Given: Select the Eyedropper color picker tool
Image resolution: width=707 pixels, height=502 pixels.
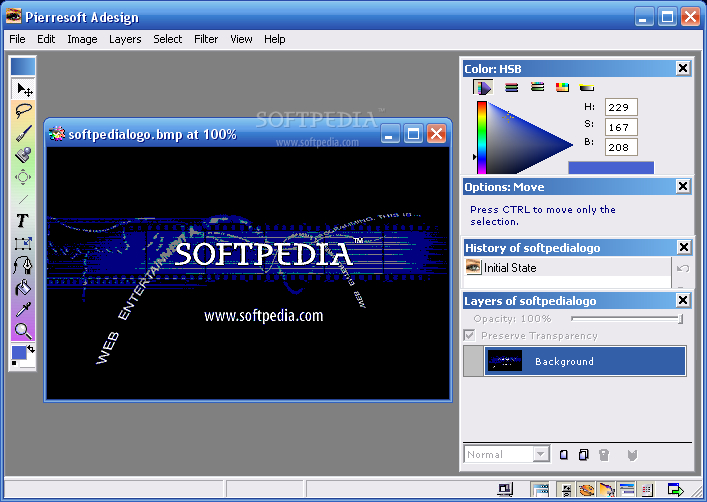Looking at the screenshot, I should pos(23,309).
